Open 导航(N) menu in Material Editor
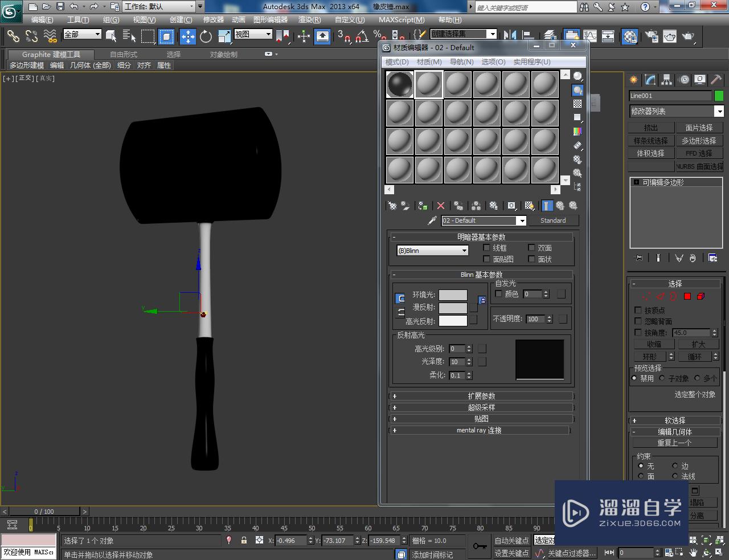The width and height of the screenshot is (729, 560). point(461,62)
